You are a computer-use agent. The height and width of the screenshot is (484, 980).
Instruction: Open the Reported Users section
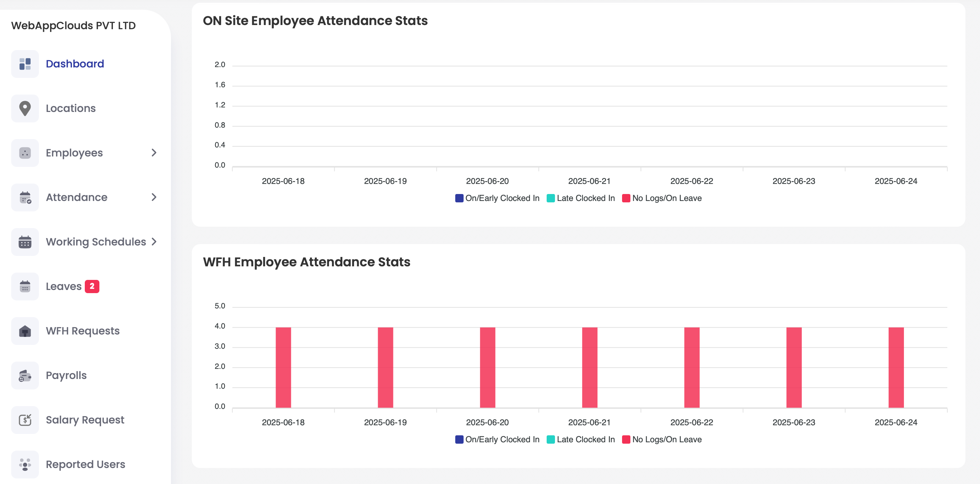[85, 464]
